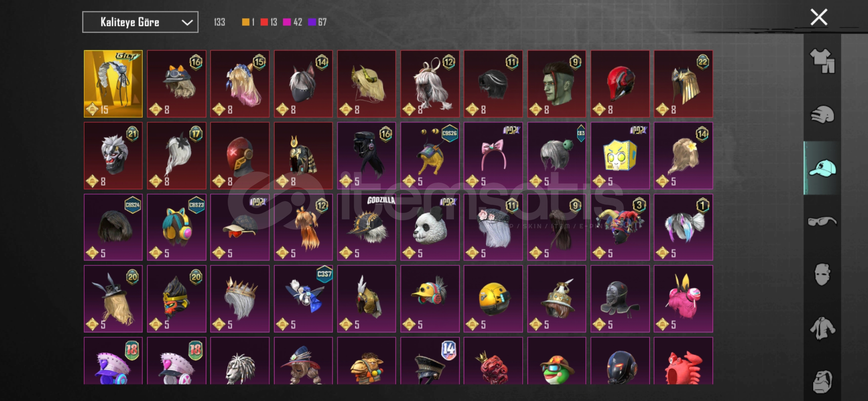Filter by the pink quality swatch
This screenshot has height=401, width=868.
[x=287, y=22]
